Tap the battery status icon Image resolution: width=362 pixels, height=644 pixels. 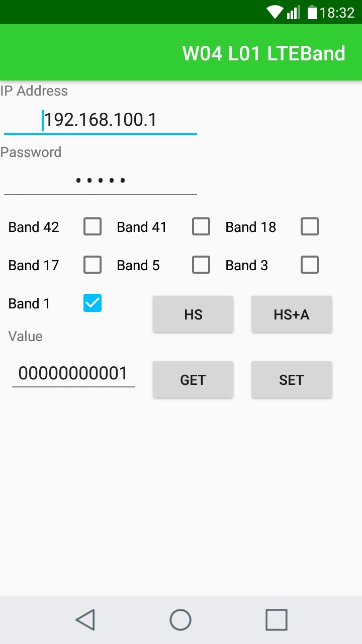[x=312, y=12]
